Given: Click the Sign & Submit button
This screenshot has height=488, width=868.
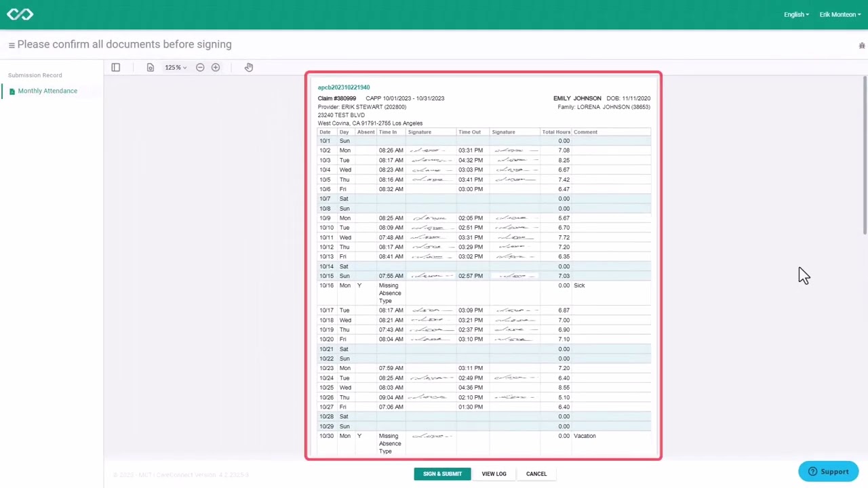Looking at the screenshot, I should [442, 474].
